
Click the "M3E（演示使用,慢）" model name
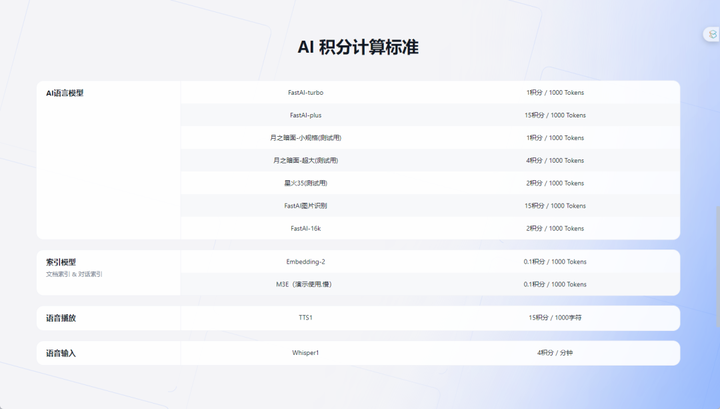(304, 284)
